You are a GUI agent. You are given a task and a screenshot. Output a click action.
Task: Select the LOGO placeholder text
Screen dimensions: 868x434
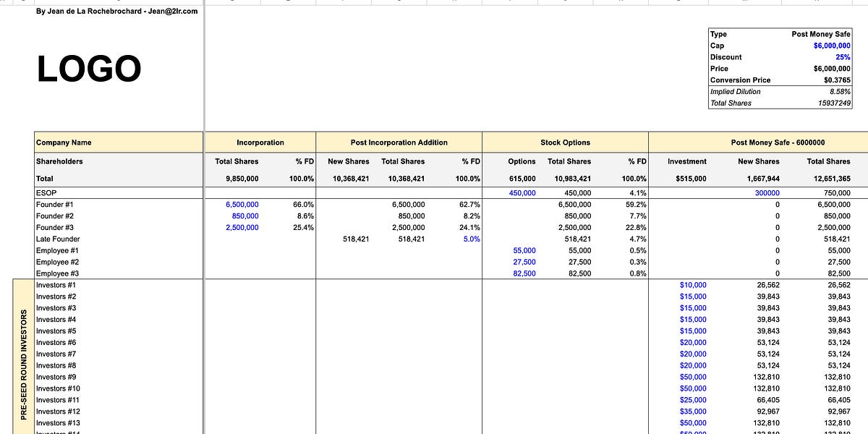click(90, 68)
